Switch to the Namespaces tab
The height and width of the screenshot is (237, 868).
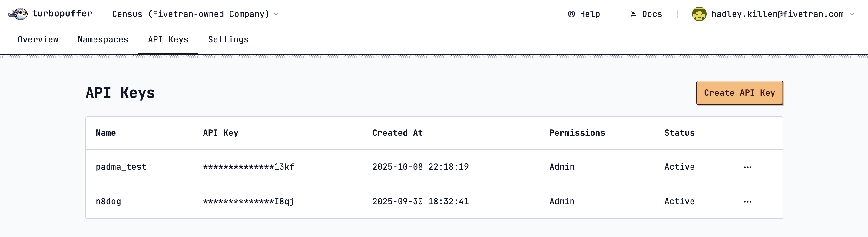103,40
